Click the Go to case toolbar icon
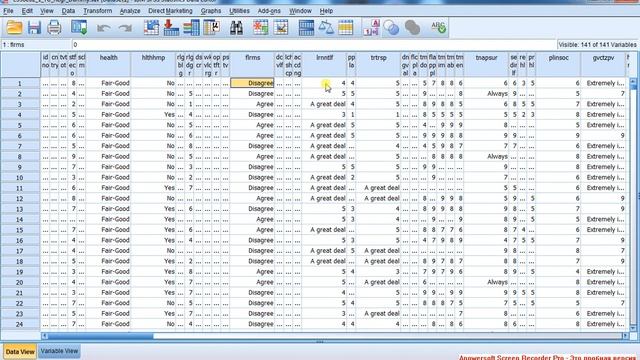640x360 pixels. [x=151, y=27]
